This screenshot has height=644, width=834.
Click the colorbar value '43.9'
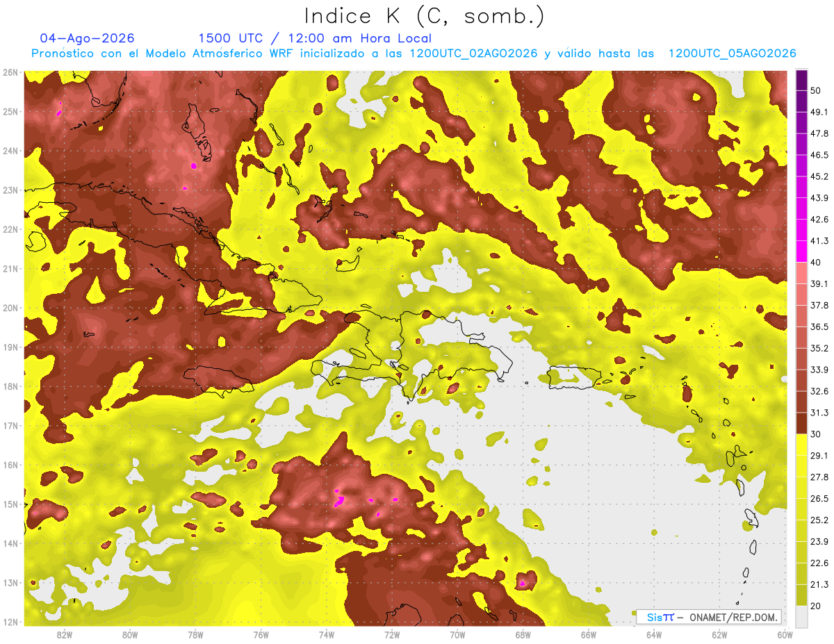click(x=819, y=198)
